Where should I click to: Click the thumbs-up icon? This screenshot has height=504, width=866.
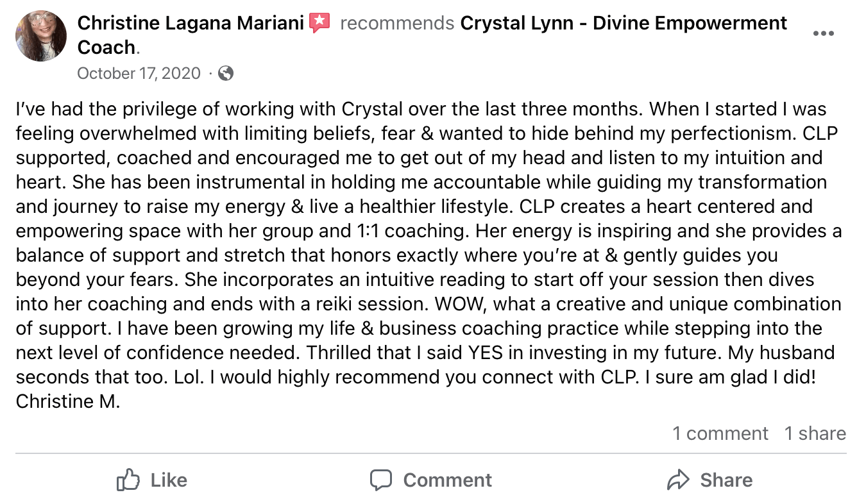click(128, 480)
